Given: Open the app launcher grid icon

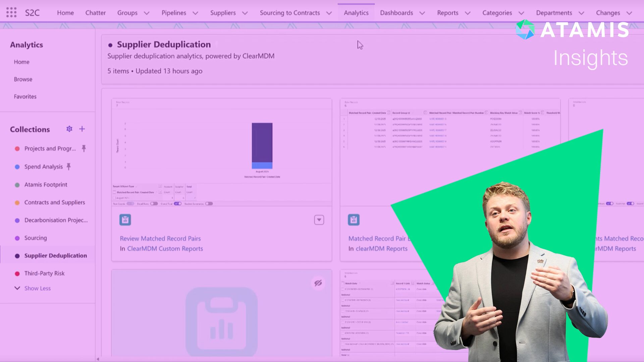Looking at the screenshot, I should [11, 13].
